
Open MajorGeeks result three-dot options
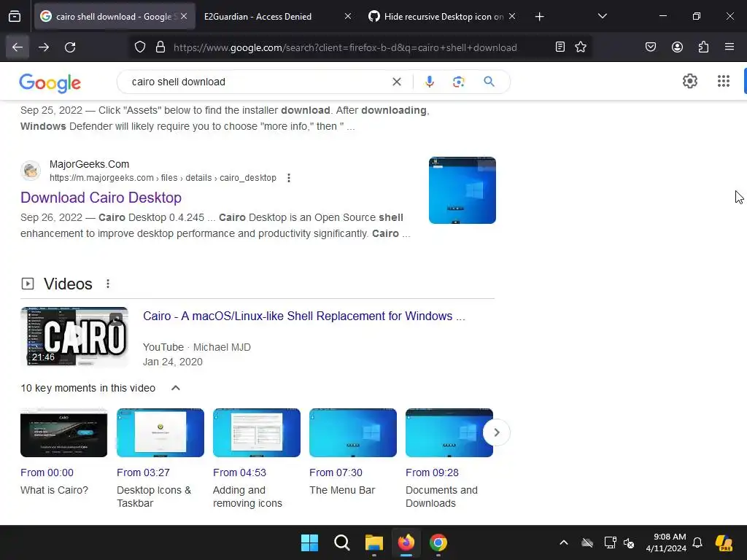(289, 178)
